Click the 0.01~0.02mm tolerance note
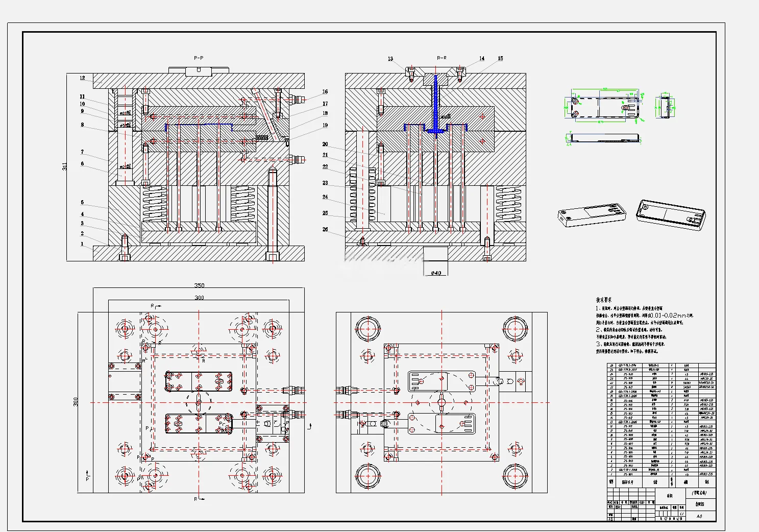759x532 pixels. coord(663,316)
